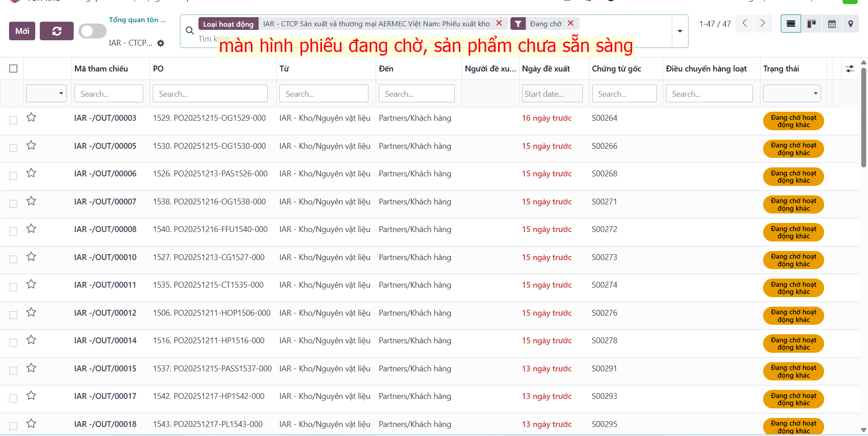868x436 pixels.
Task: Go to next page of records
Action: (x=763, y=24)
